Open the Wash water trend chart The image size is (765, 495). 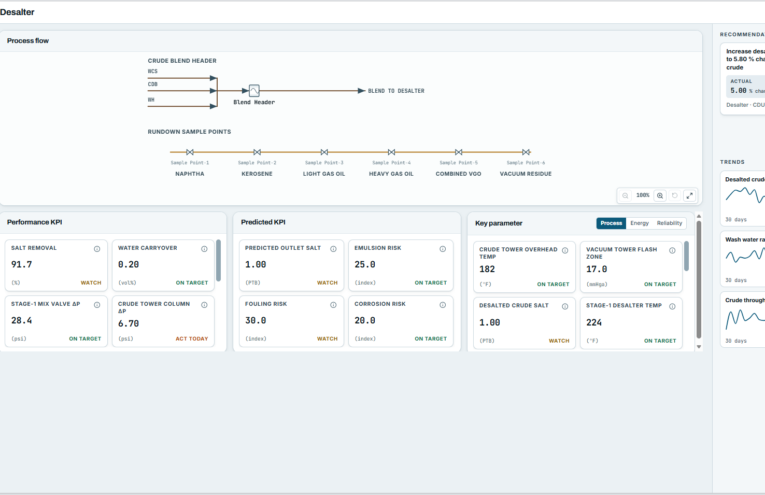(x=743, y=258)
